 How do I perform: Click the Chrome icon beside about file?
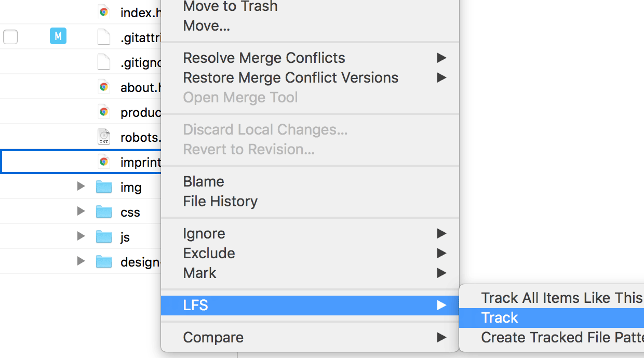[x=104, y=87]
